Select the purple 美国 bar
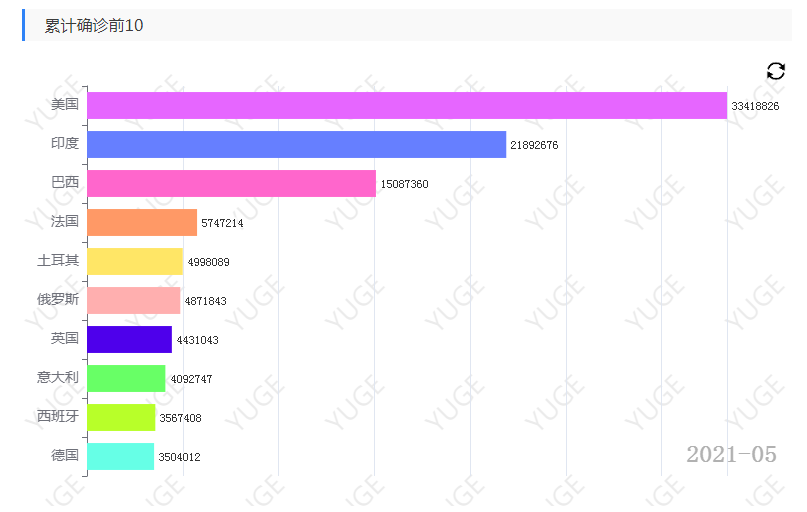The image size is (807, 512). 407,105
